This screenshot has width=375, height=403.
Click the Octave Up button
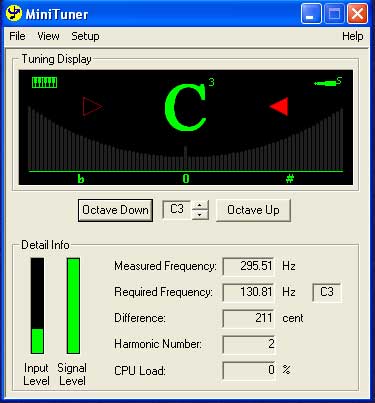click(x=253, y=210)
